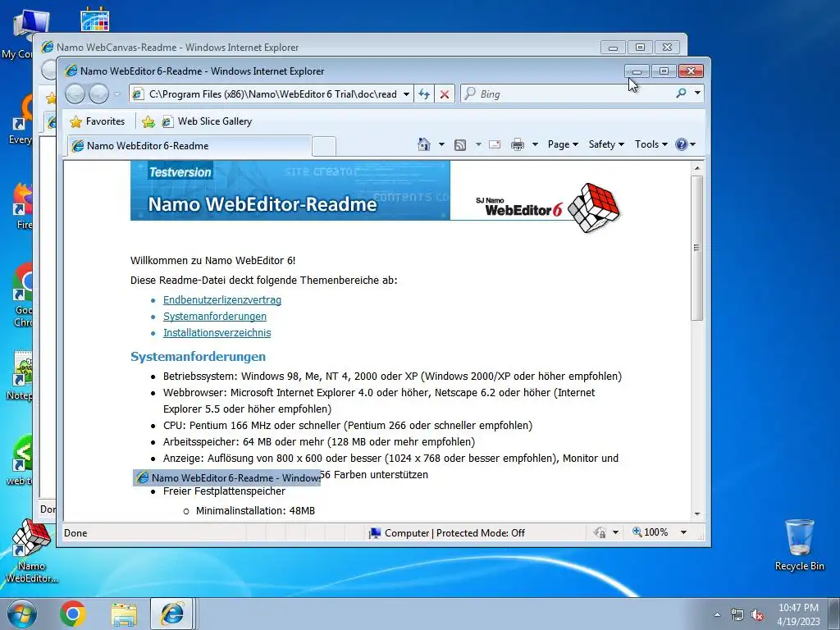Viewport: 840px width, 630px height.
Task: Stop loading with the red X icon
Action: coord(445,94)
